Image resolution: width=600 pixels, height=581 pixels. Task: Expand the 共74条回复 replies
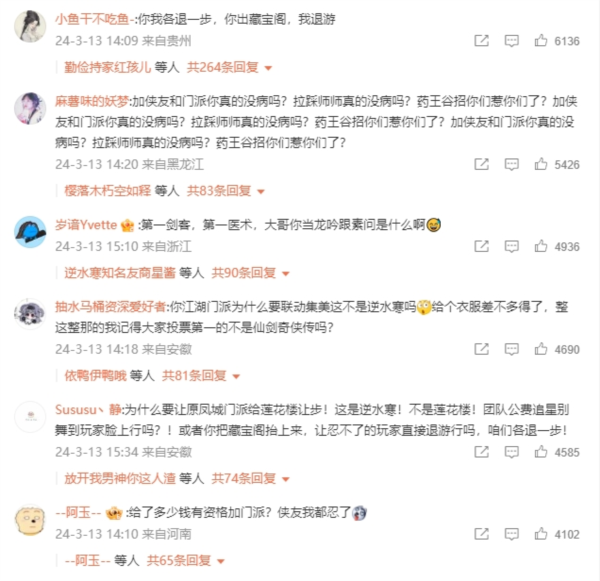(x=250, y=478)
